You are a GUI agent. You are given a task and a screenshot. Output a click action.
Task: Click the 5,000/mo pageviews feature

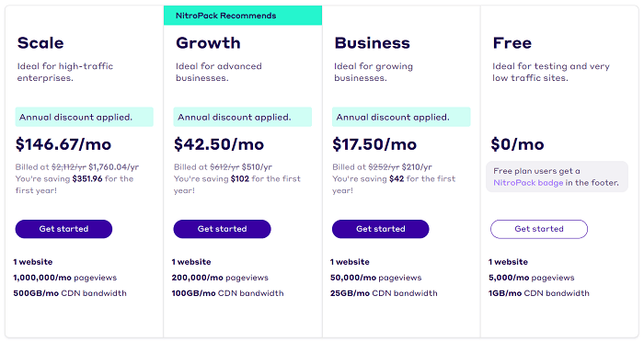pyautogui.click(x=532, y=278)
